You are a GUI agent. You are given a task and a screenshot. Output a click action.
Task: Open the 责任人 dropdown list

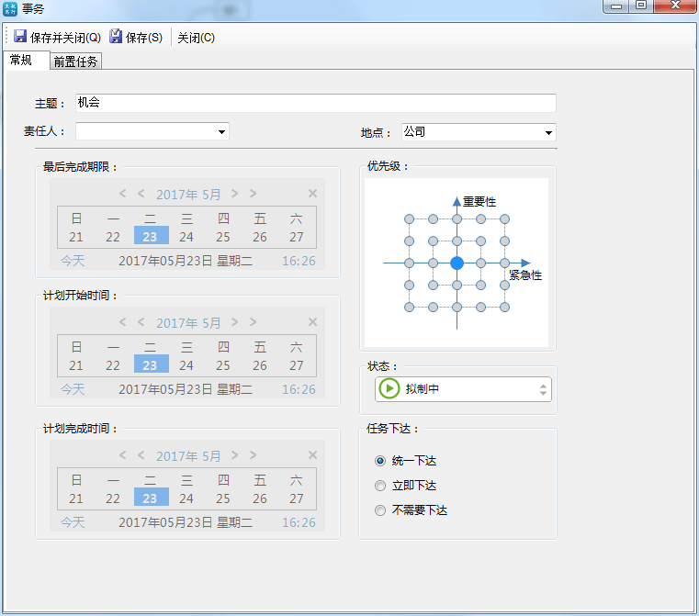(221, 132)
